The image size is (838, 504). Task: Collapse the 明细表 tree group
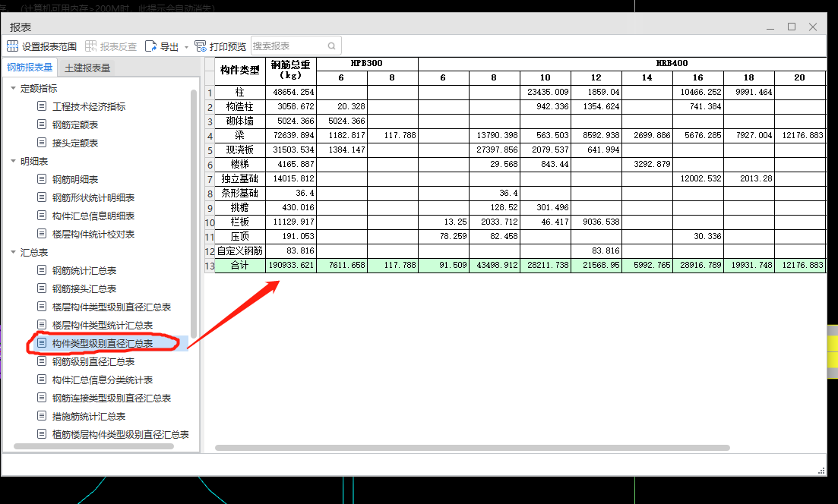[14, 161]
